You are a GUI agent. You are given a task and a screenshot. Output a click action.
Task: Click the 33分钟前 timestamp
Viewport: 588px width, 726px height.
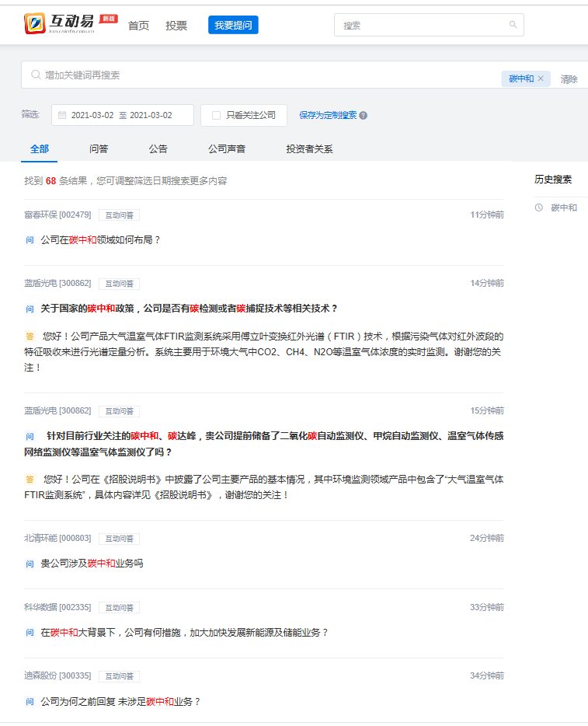click(487, 607)
